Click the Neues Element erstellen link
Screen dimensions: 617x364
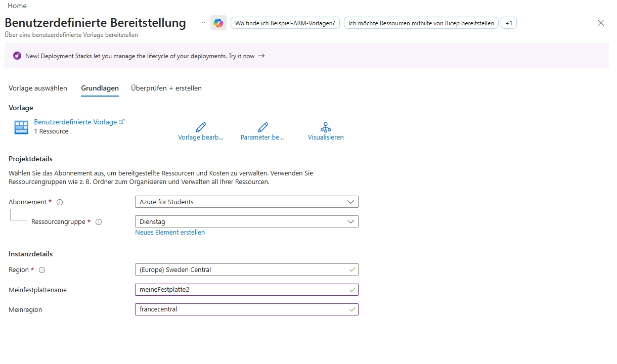pos(170,233)
